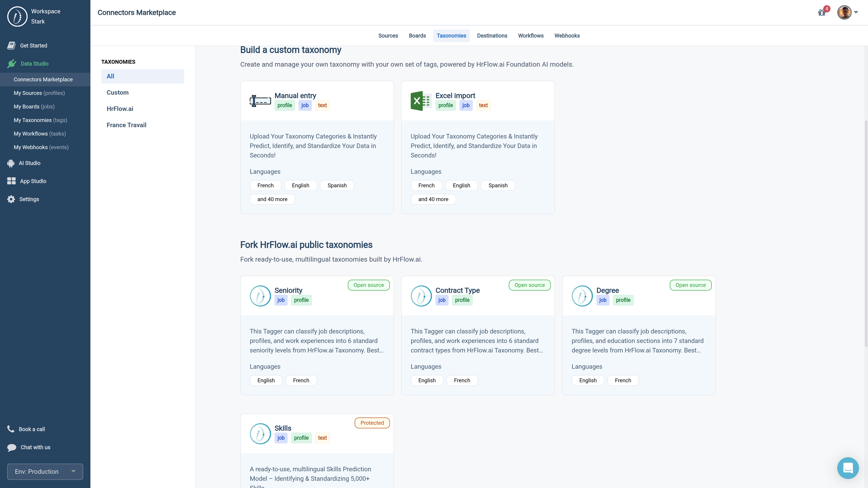Switch to the Destinations tab
Screen dimensions: 868x488
[x=492, y=36]
